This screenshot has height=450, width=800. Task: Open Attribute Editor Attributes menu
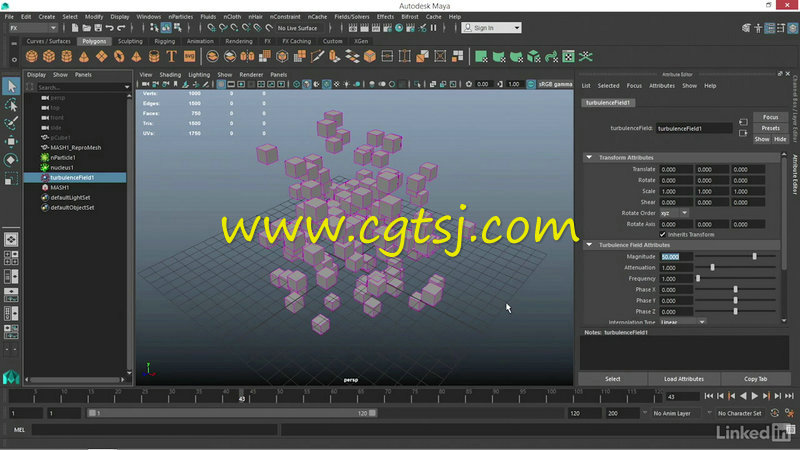point(662,86)
